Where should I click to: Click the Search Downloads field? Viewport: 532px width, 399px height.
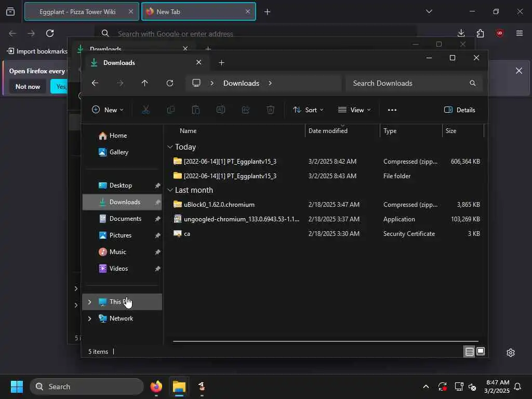414,83
